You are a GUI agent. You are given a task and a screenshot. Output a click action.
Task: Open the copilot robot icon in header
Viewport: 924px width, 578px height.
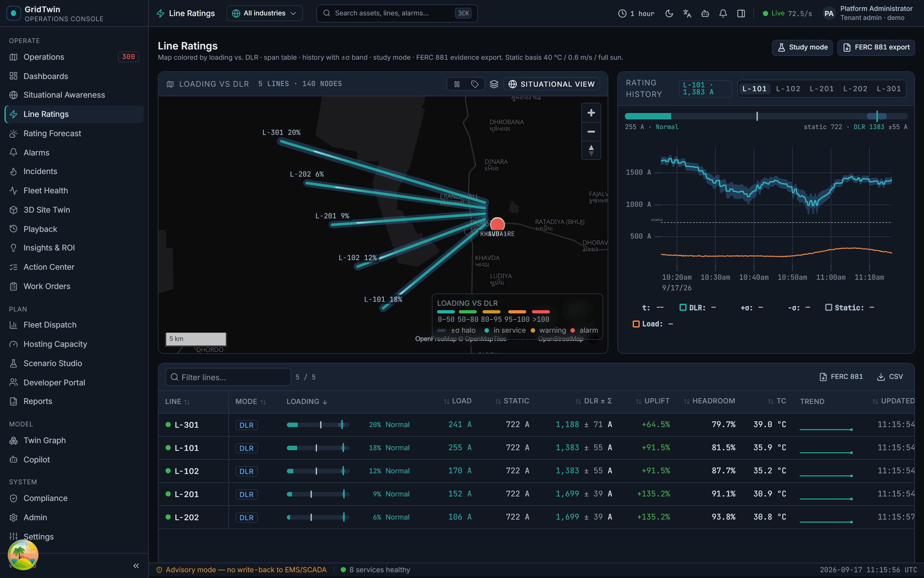705,13
